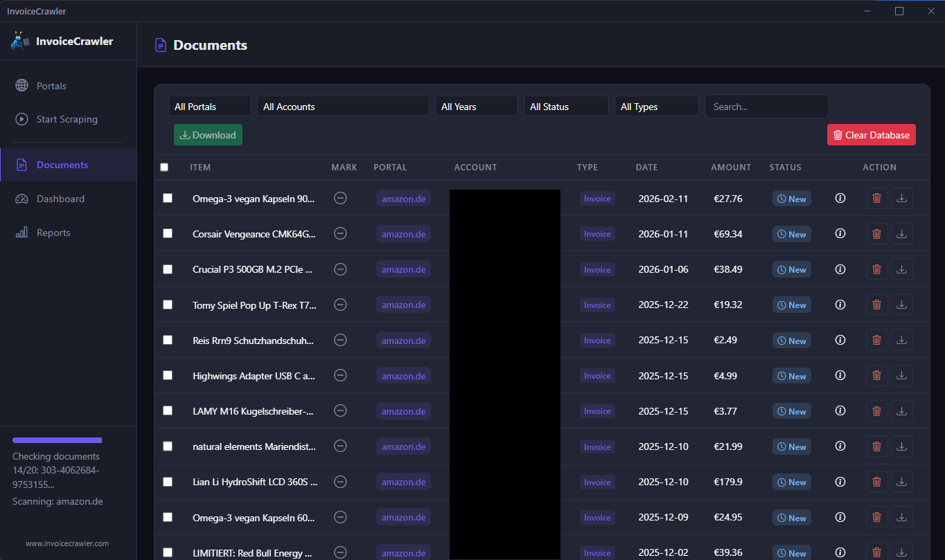The height and width of the screenshot is (560, 945).
Task: Check the Omega-3 vegan Kapseln 90 row
Action: (x=168, y=198)
